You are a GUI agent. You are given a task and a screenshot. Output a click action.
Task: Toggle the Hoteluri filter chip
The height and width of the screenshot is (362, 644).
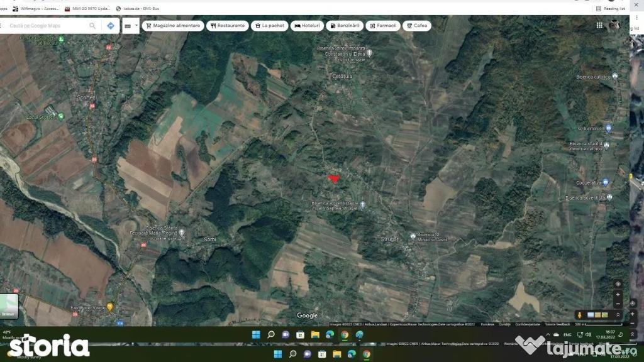pos(307,26)
